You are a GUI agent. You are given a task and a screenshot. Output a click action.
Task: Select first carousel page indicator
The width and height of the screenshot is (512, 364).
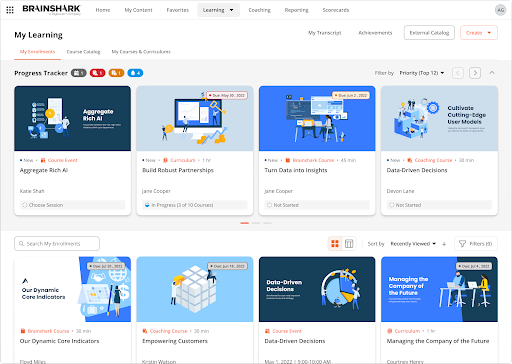[x=245, y=223]
